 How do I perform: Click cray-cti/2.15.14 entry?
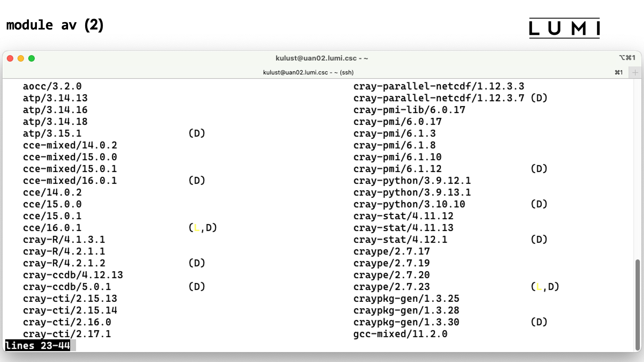point(70,310)
